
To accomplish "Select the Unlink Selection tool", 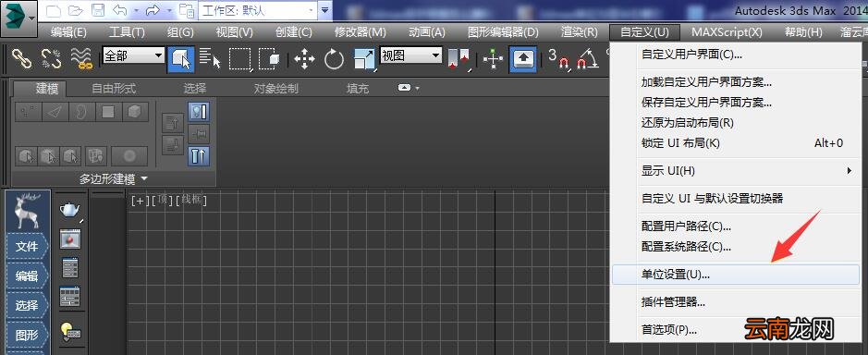I will (52, 59).
